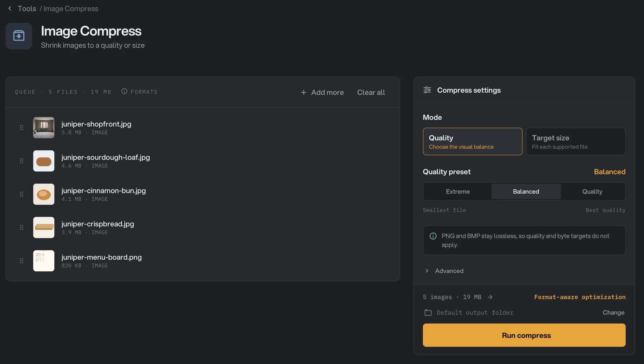Viewport: 644px width, 364px height.
Task: Pick the Quality preset for best quality
Action: [592, 191]
